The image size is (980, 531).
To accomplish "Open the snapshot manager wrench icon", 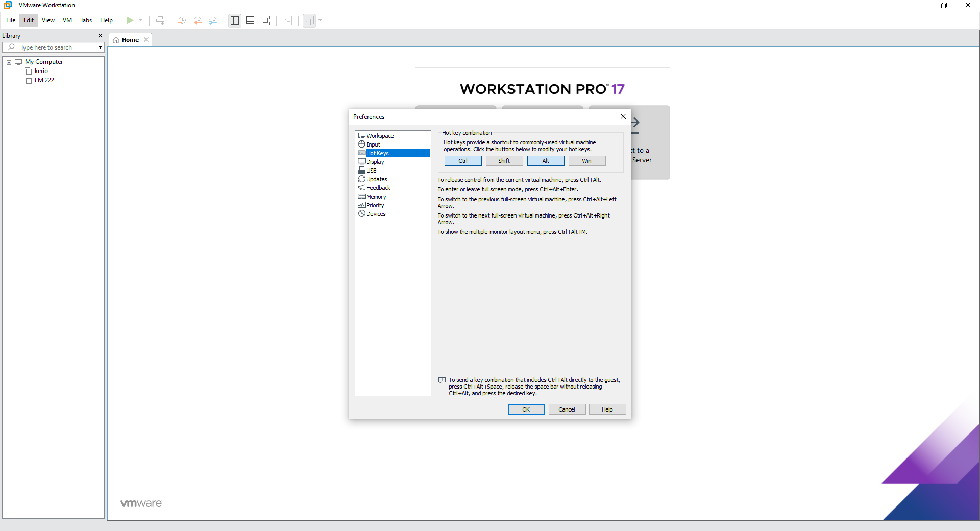I will [x=213, y=20].
